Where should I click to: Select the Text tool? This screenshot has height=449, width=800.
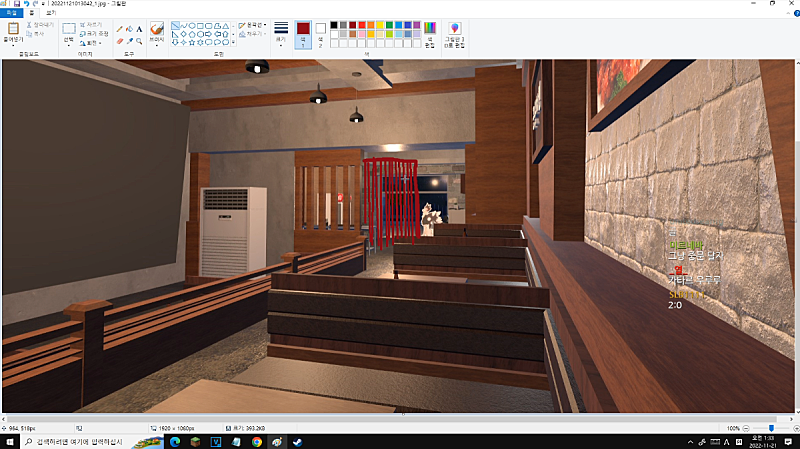139,29
